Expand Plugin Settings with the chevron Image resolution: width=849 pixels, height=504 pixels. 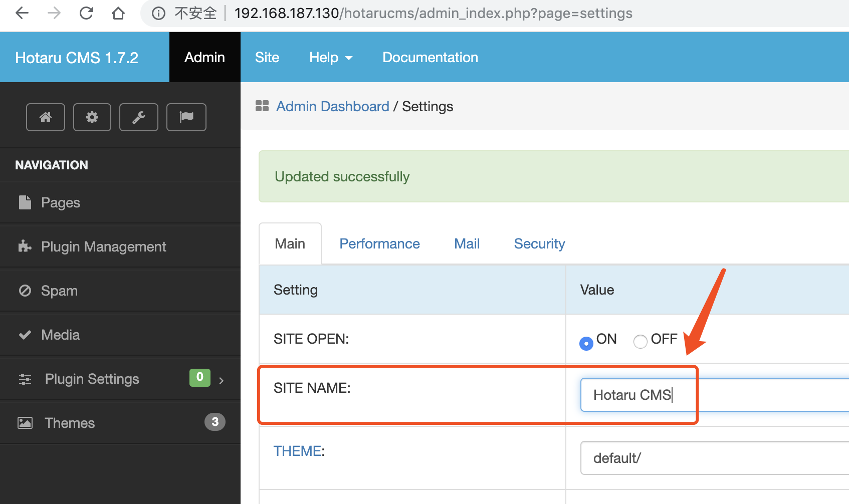(221, 381)
